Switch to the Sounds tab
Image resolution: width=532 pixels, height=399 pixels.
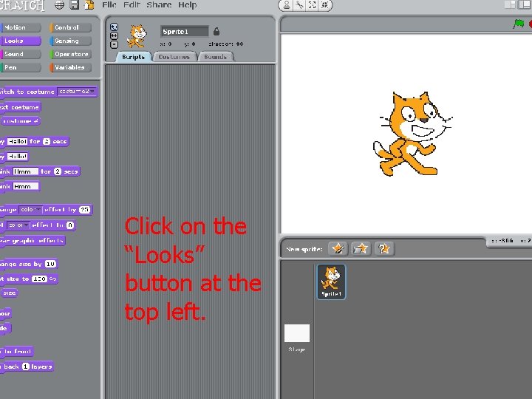216,57
